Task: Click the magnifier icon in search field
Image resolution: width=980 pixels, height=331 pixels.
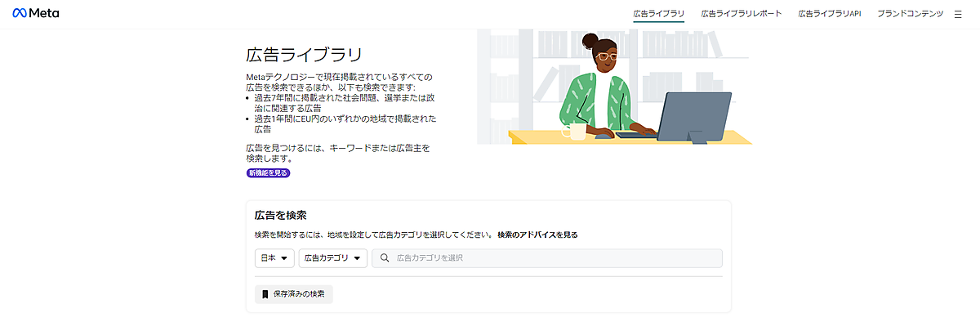Action: point(385,258)
